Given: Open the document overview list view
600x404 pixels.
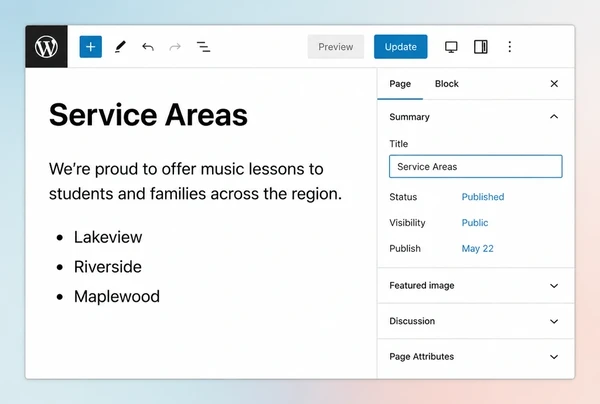Looking at the screenshot, I should 203,47.
